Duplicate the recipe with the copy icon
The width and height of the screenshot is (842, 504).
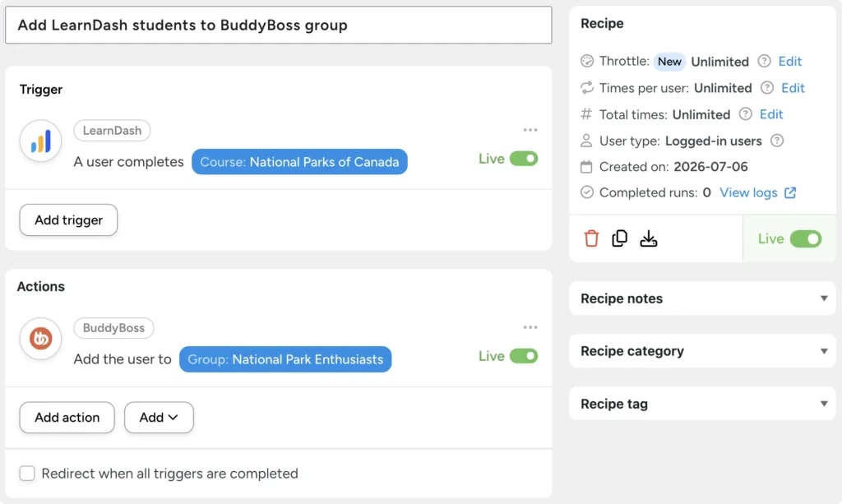(620, 238)
